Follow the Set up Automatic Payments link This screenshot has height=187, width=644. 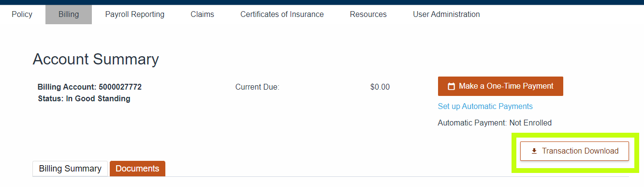(x=485, y=106)
